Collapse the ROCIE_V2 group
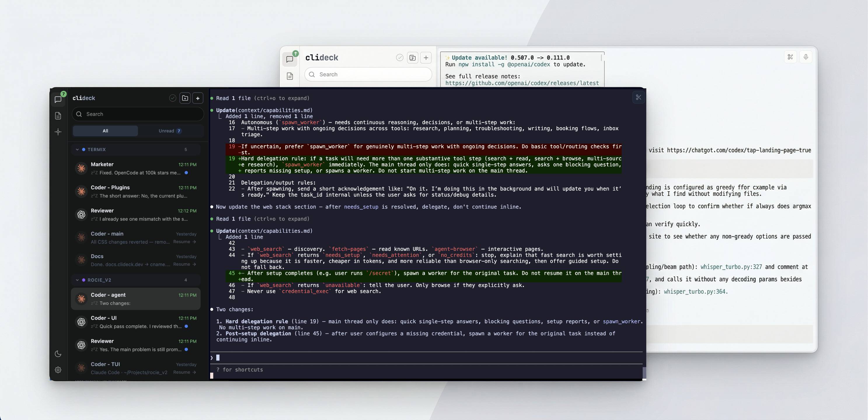The width and height of the screenshot is (868, 420). (x=78, y=279)
